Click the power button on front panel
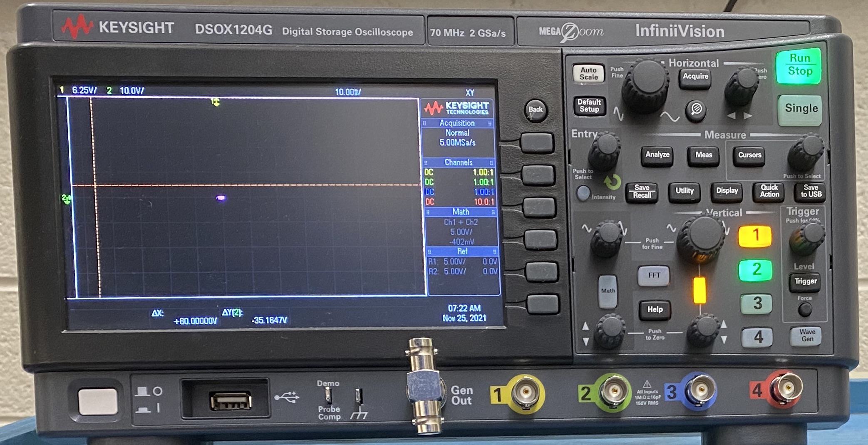This screenshot has width=868, height=445. (98, 402)
